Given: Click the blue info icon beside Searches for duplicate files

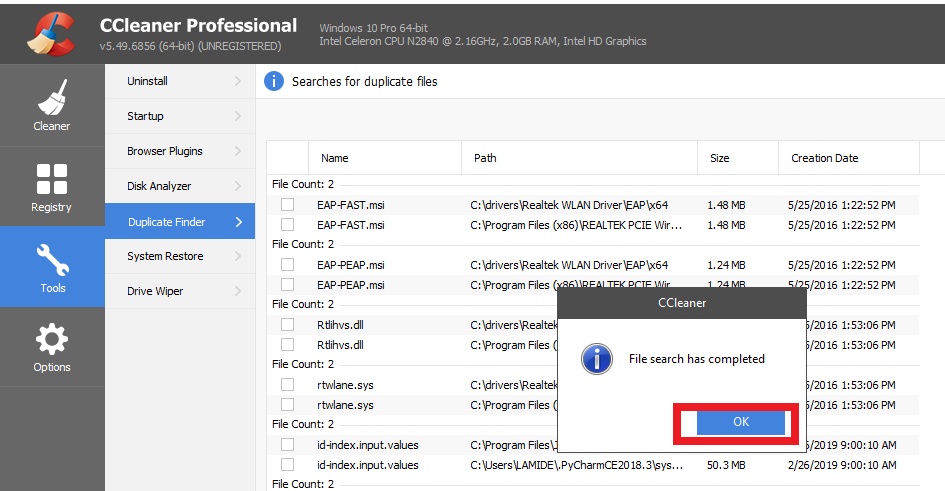Looking at the screenshot, I should click(274, 81).
